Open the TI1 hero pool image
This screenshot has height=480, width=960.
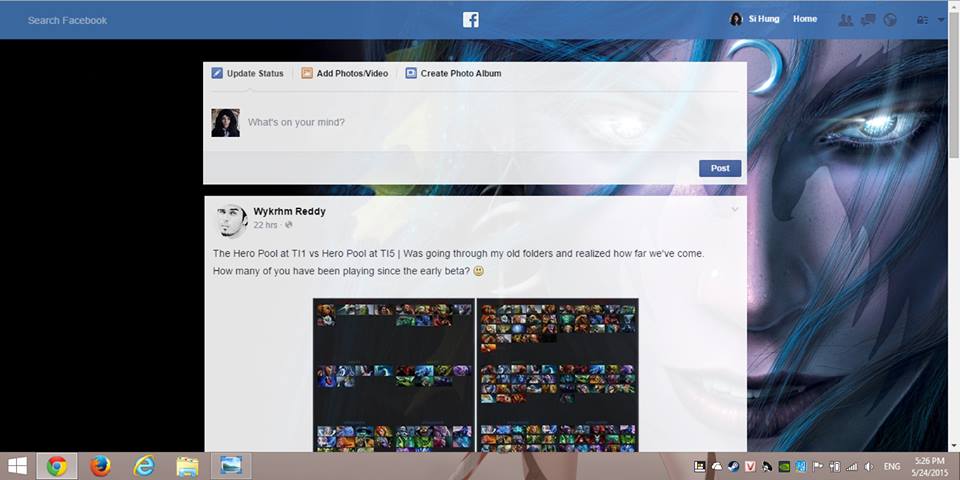click(x=394, y=375)
